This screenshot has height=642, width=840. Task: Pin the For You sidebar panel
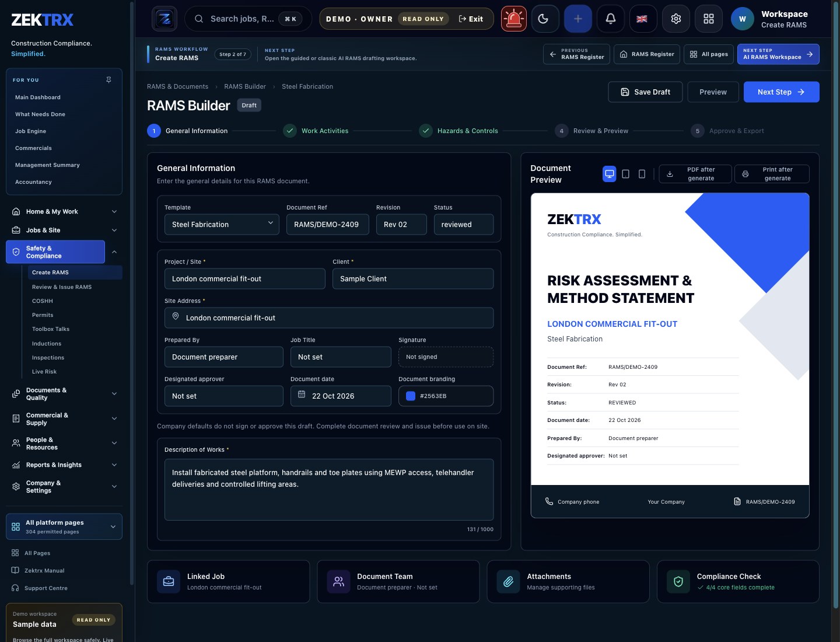[x=108, y=80]
